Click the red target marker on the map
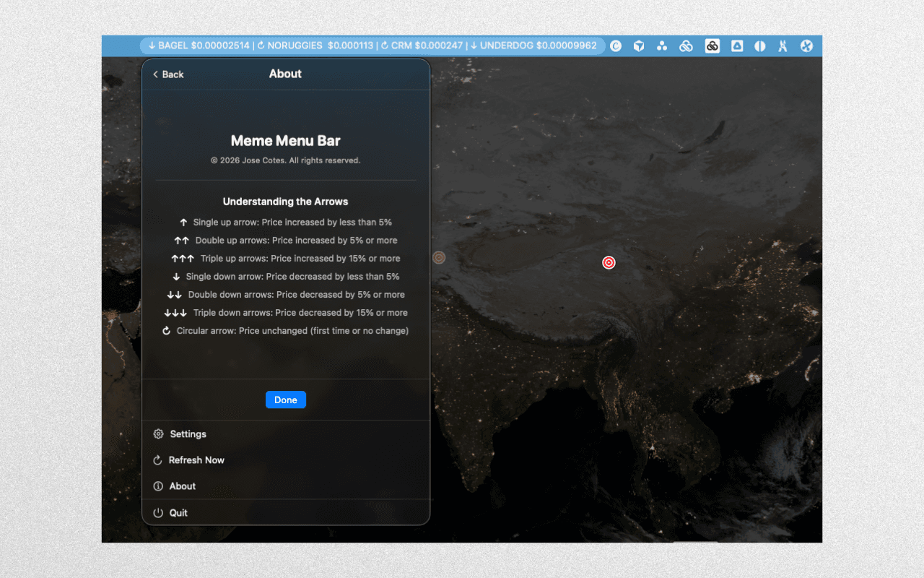924x578 pixels. [x=609, y=263]
